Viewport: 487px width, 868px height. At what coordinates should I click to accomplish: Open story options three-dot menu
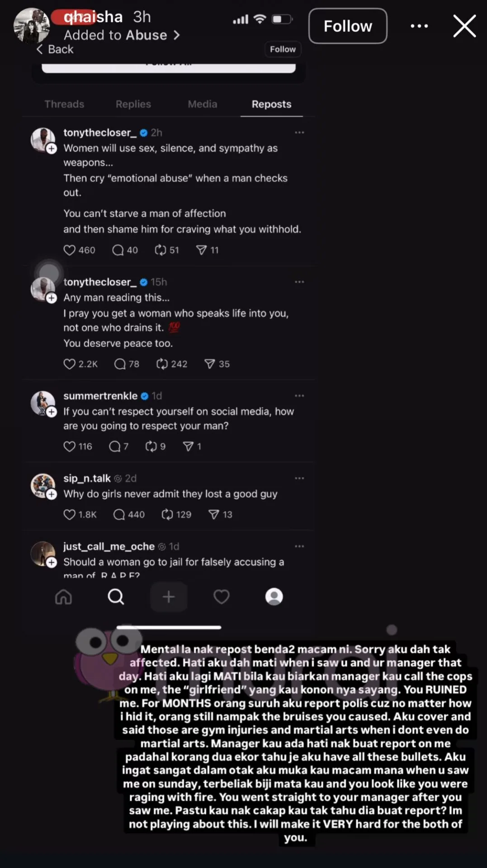coord(419,26)
